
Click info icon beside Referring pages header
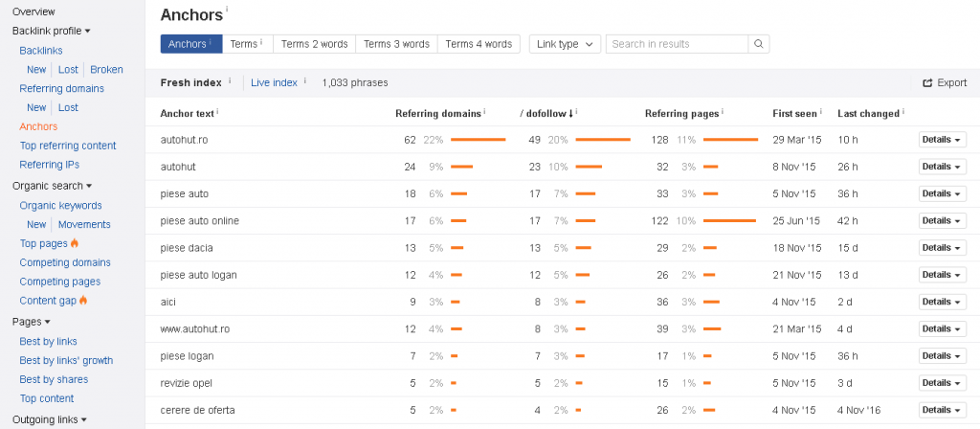(x=724, y=112)
